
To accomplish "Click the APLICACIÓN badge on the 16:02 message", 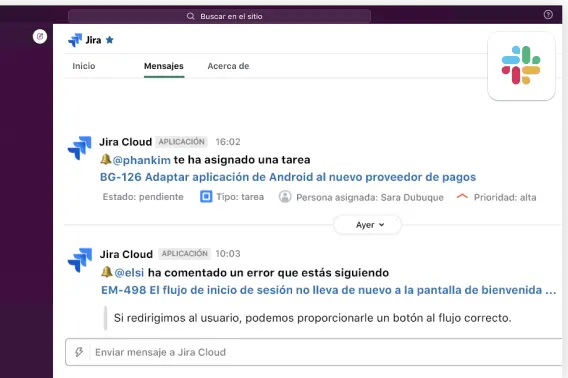I will pyautogui.click(x=181, y=142).
